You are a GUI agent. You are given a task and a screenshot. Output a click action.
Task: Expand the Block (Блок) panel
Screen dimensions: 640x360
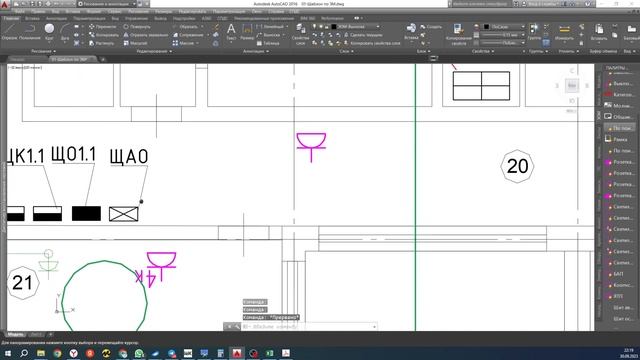423,51
